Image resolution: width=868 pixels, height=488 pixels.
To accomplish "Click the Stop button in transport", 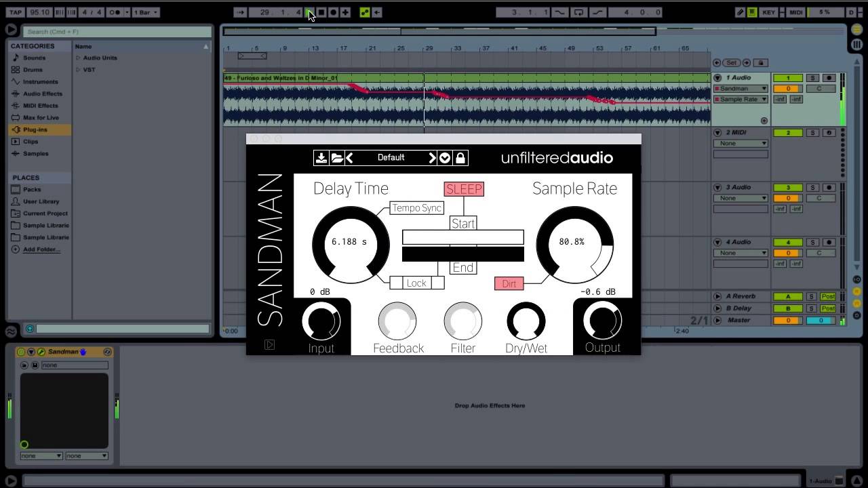I will coord(322,12).
